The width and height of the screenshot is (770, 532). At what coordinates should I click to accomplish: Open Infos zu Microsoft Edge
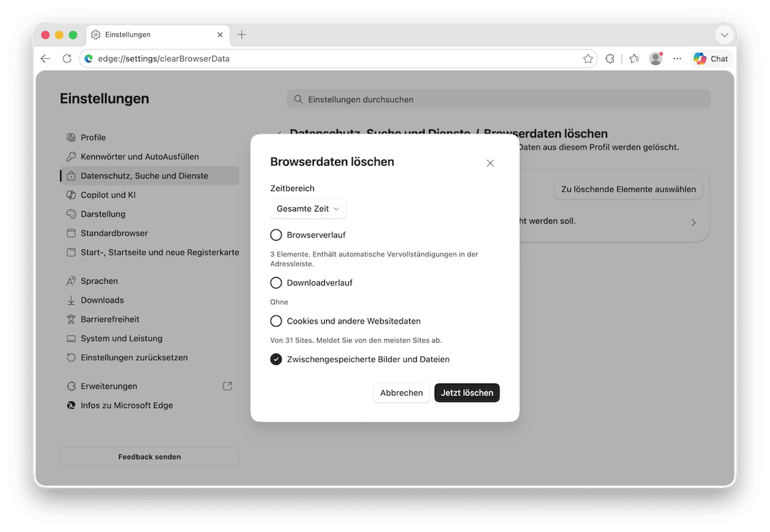pyautogui.click(x=149, y=405)
